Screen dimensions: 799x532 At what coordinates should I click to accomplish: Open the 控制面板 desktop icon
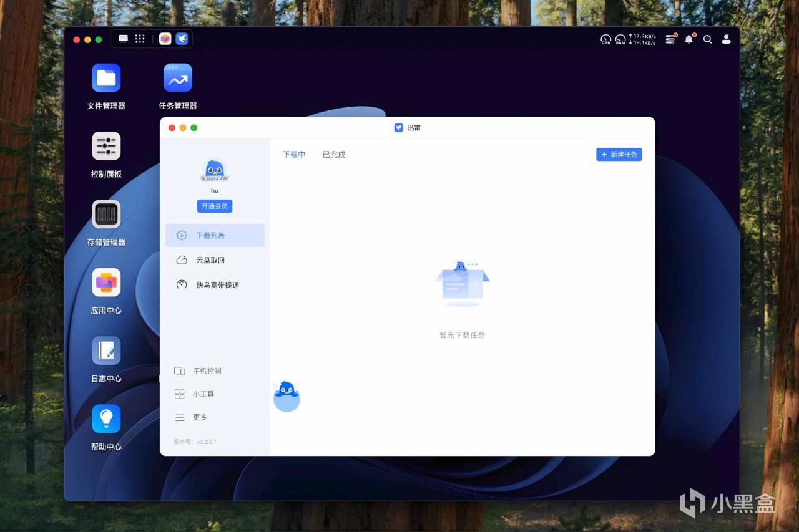point(106,147)
